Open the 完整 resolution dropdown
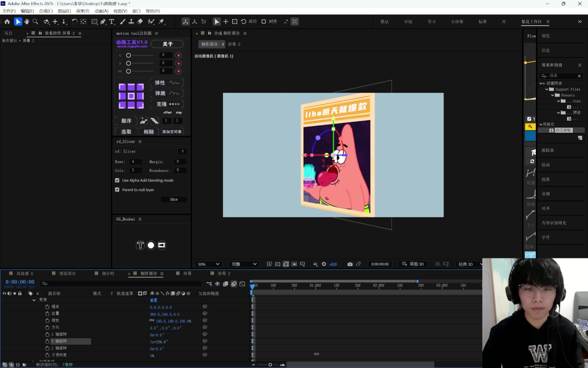This screenshot has width=588, height=368. coord(244,264)
